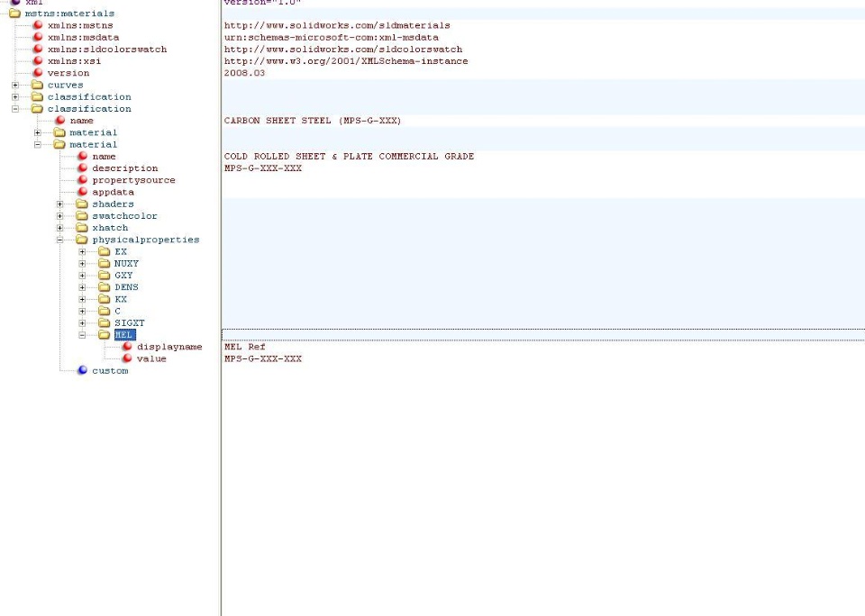
Task: Click the KX node folder icon
Action: pyautogui.click(x=105, y=299)
